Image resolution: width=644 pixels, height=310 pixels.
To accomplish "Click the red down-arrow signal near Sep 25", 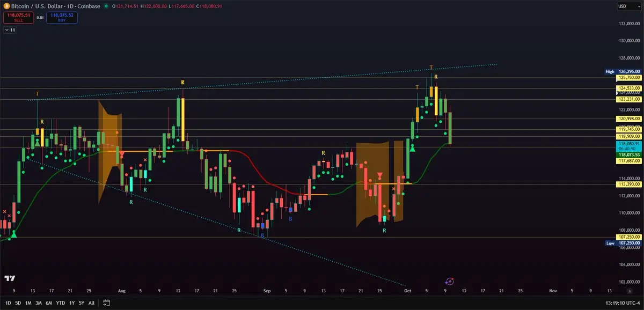I will [380, 175].
